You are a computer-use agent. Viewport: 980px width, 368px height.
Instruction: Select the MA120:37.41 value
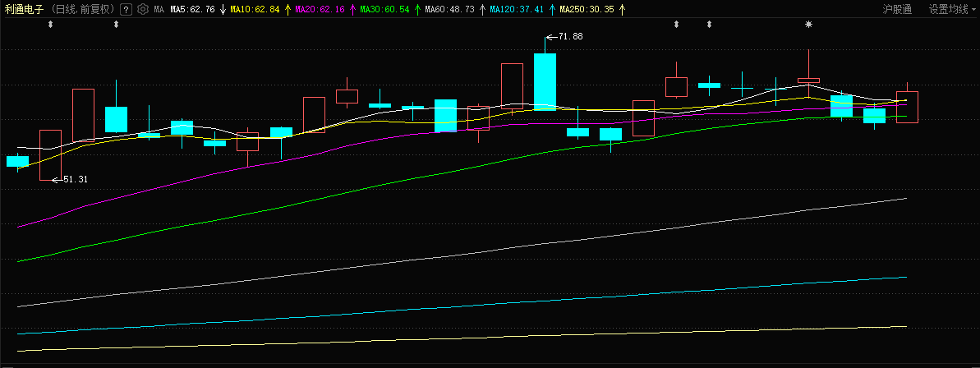517,9
